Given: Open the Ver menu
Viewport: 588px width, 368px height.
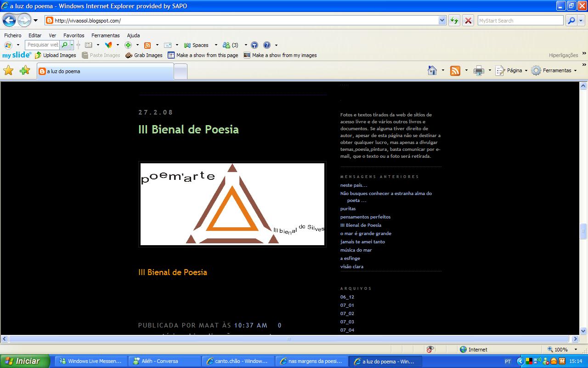Looking at the screenshot, I should coord(52,35).
